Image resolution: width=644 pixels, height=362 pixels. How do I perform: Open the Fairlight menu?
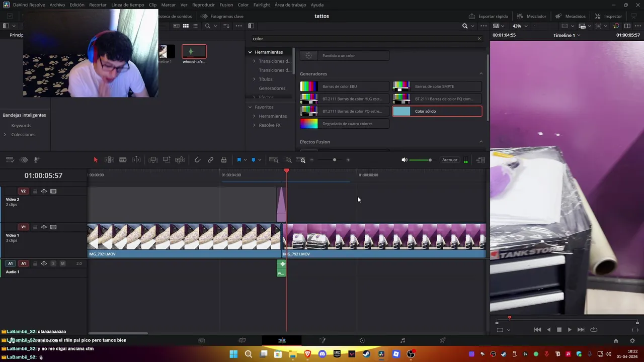pyautogui.click(x=262, y=5)
